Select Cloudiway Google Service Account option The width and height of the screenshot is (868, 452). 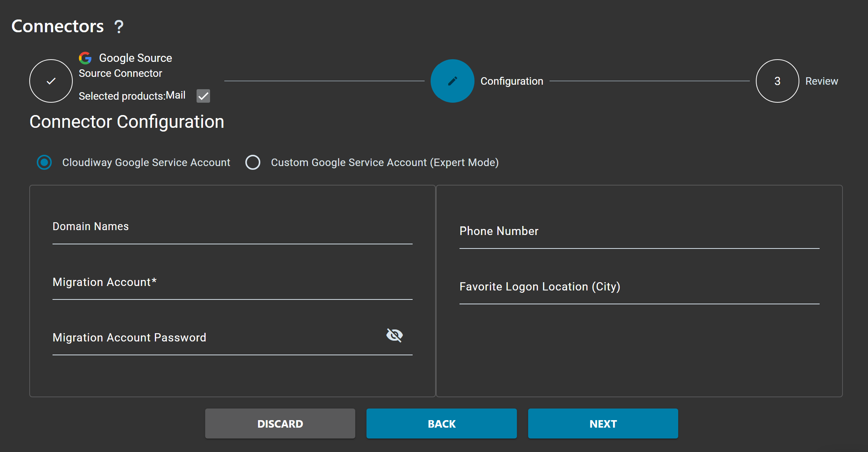click(44, 162)
